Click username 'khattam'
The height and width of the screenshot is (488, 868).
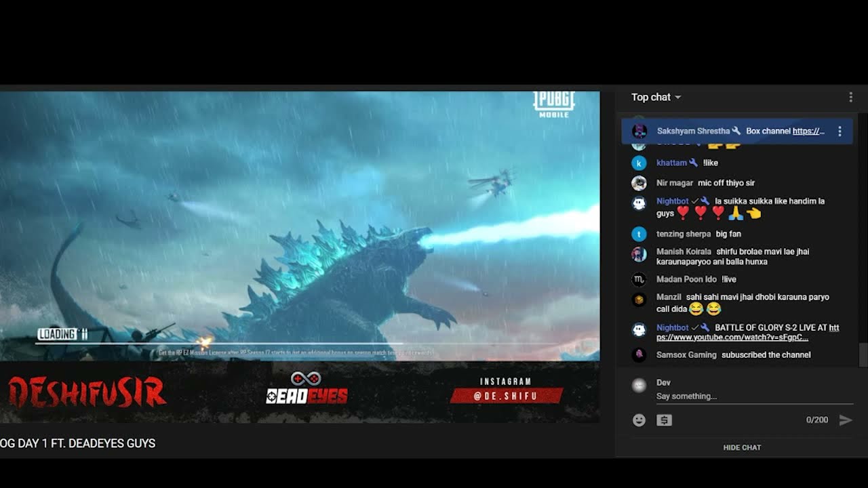point(671,163)
